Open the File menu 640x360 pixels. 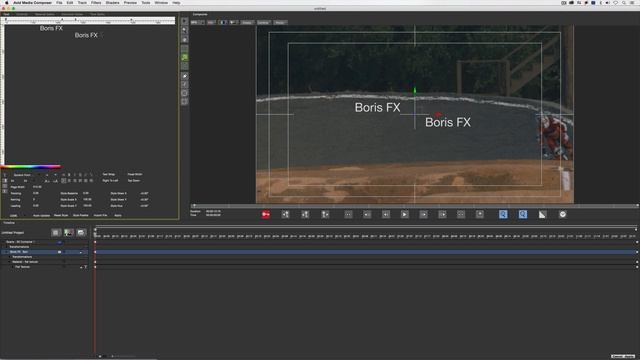(59, 2)
